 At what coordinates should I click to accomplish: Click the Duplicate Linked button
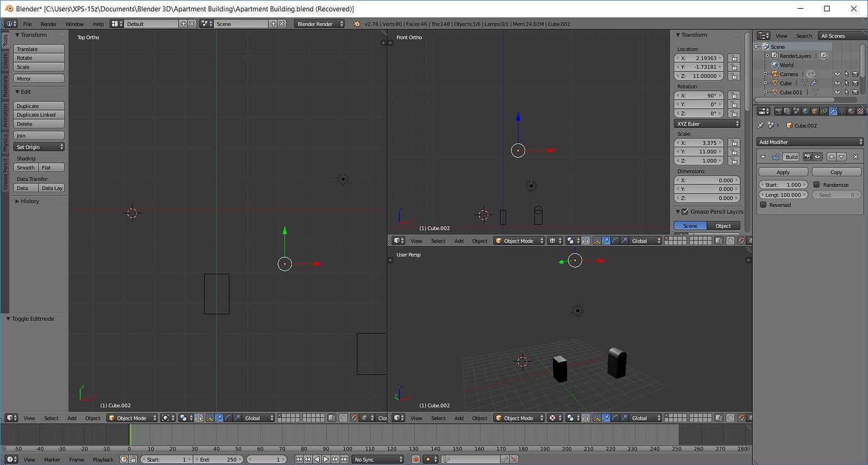click(39, 115)
